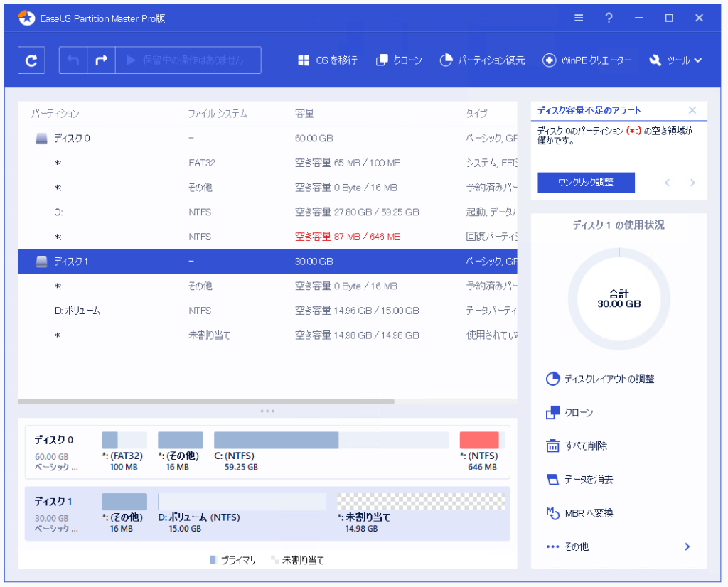Viewport: 728px width, 587px height.
Task: Expand the ツール dropdown menu
Action: pyautogui.click(x=675, y=60)
